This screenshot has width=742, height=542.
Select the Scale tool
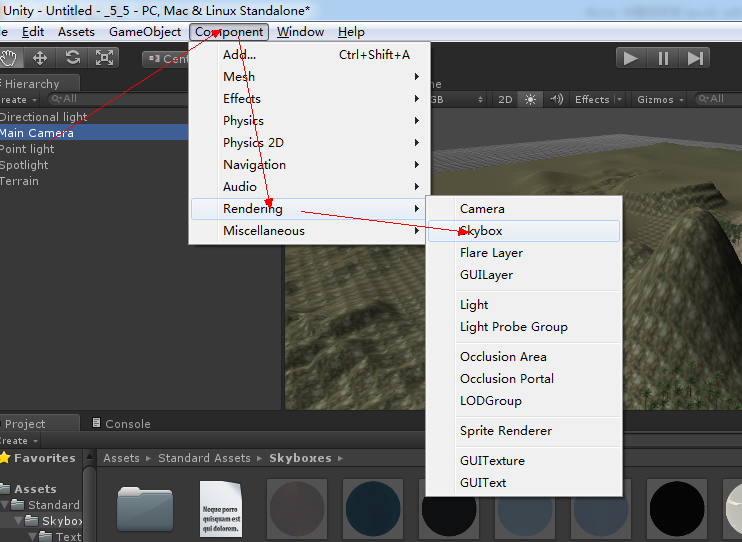[104, 58]
